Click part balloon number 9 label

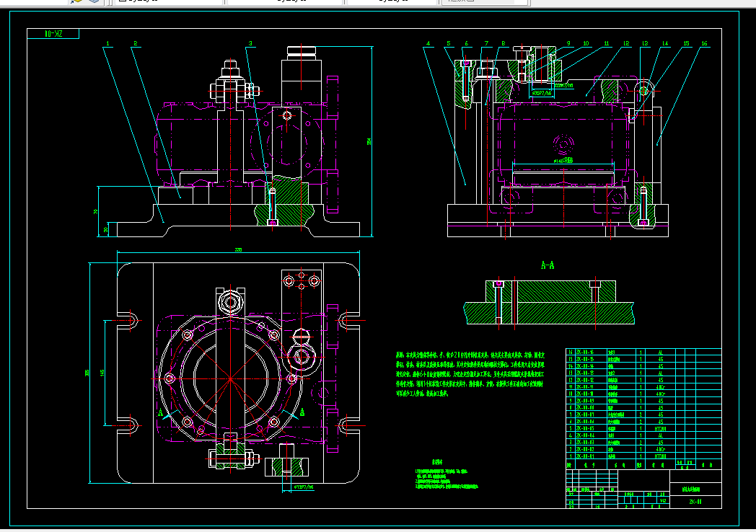click(568, 43)
